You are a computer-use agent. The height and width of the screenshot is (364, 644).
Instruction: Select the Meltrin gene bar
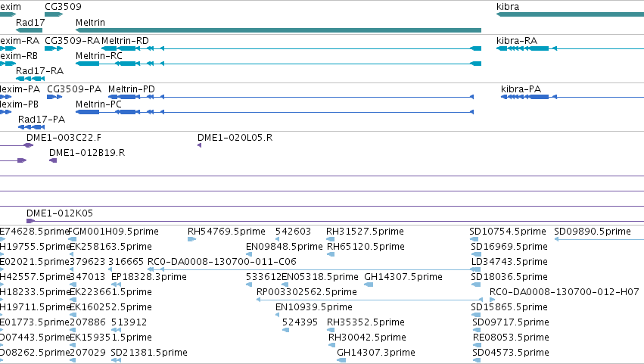[278, 30]
